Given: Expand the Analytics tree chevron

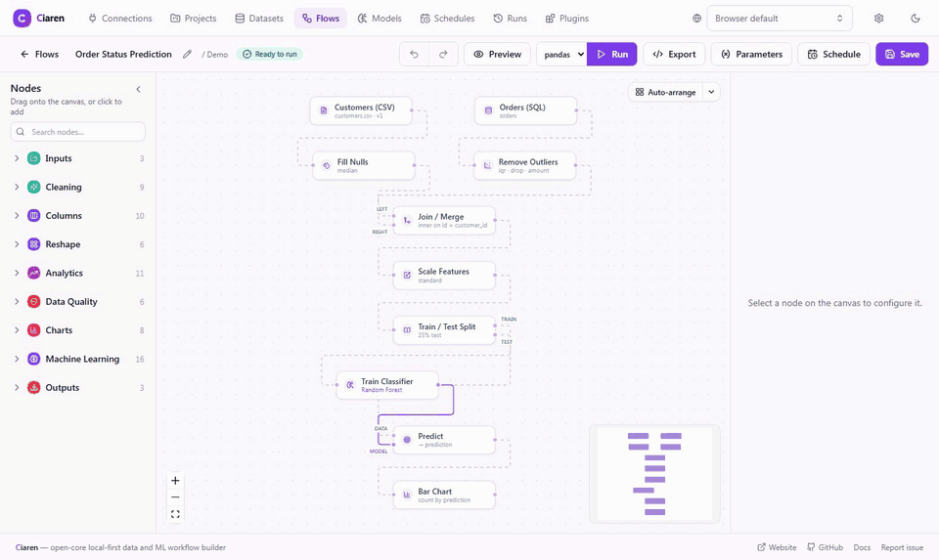Looking at the screenshot, I should tap(17, 273).
